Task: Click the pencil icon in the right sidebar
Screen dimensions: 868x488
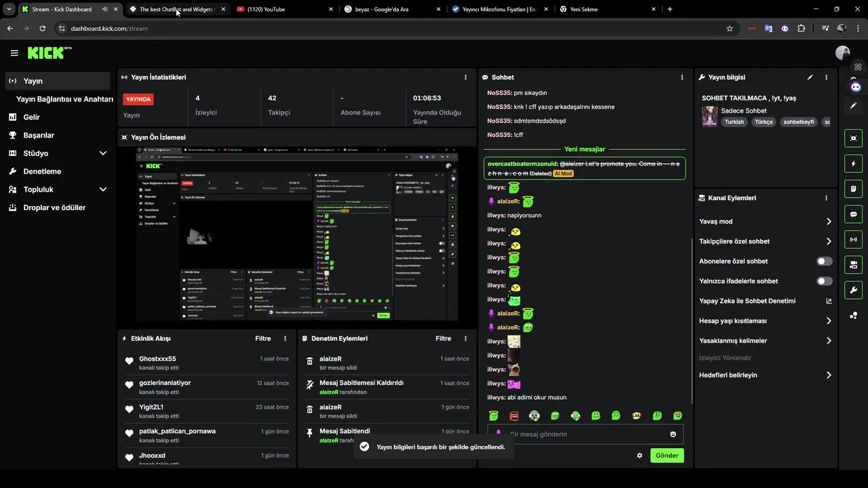Action: click(x=853, y=106)
